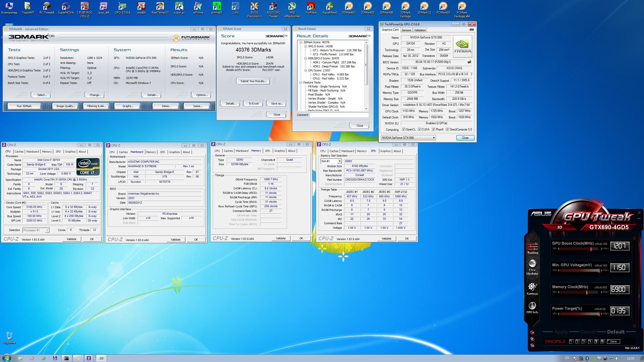644x362 pixels.
Task: Select profile 2 in GPU Tweak
Action: tap(577, 341)
